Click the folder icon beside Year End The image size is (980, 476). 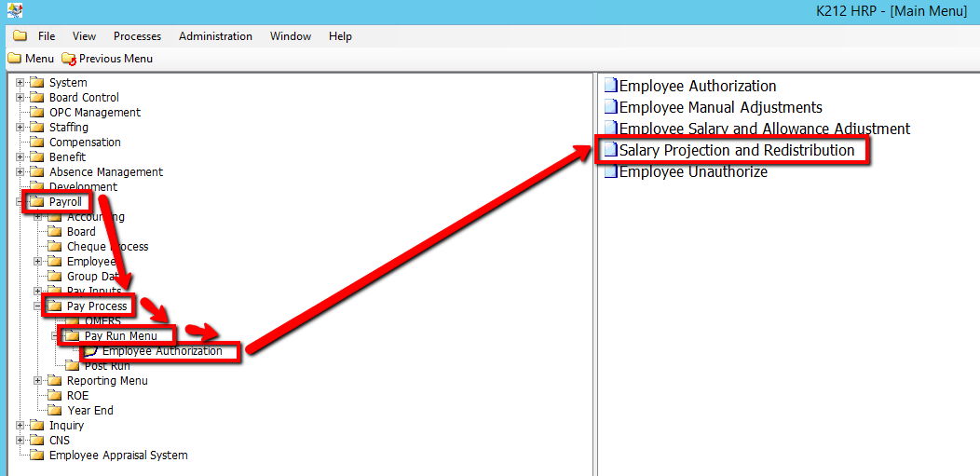click(x=55, y=411)
